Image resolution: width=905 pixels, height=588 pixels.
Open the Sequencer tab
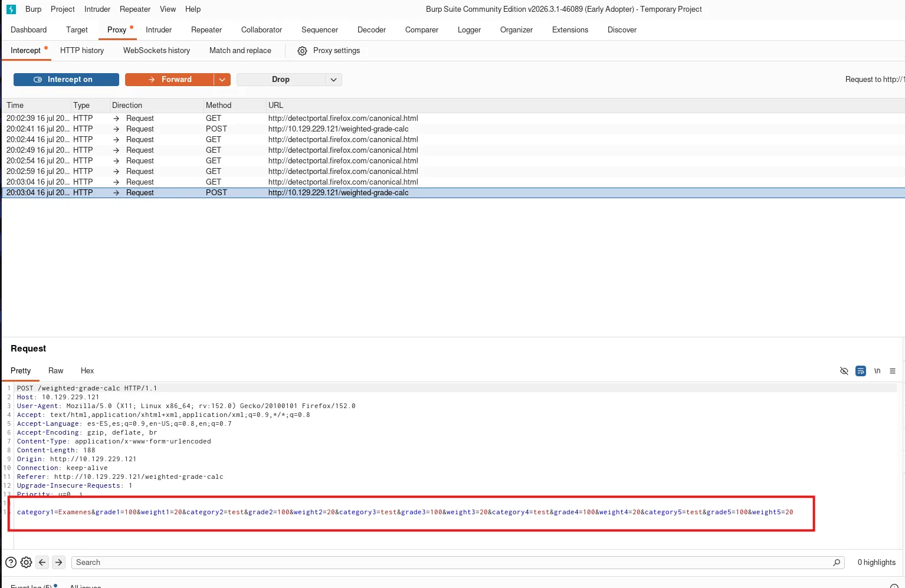tap(320, 30)
